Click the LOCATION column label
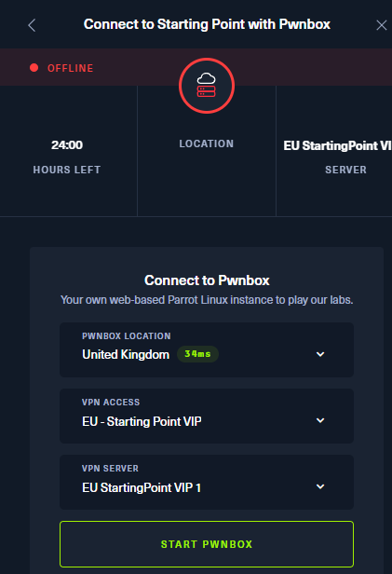This screenshot has height=574, width=392. tap(206, 143)
